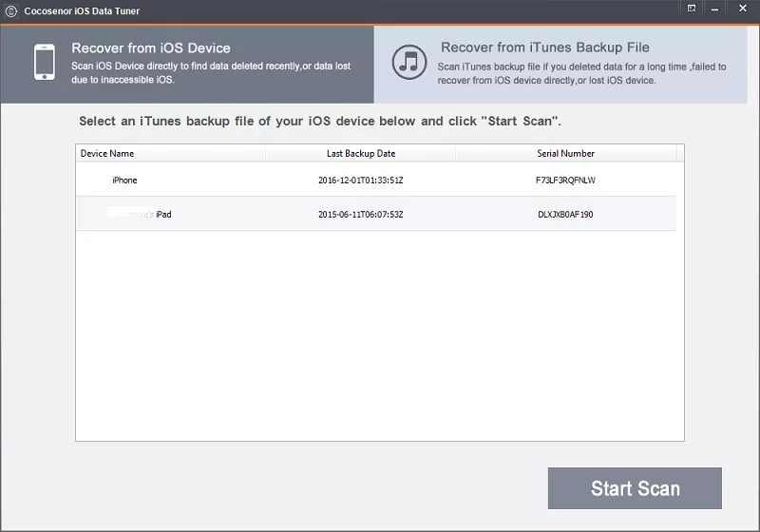
Task: Switch to Recover from iTunes Backup File tab
Action: (x=560, y=65)
